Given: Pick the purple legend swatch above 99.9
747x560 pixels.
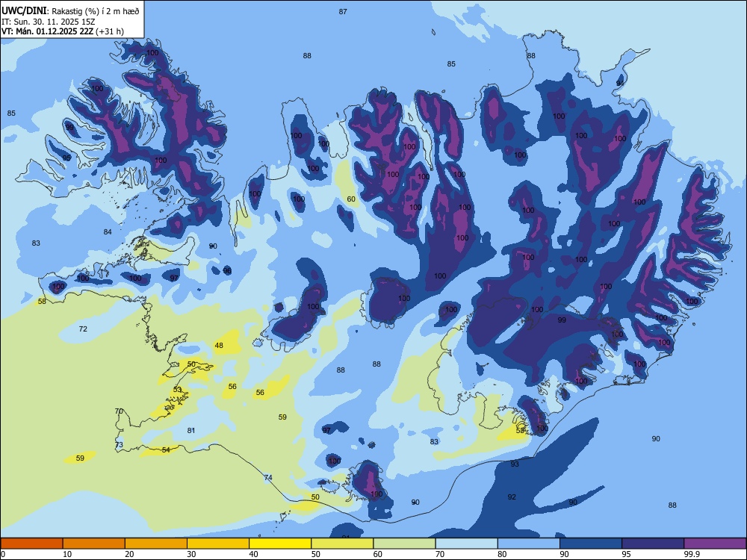Looking at the screenshot, I should pyautogui.click(x=715, y=544).
